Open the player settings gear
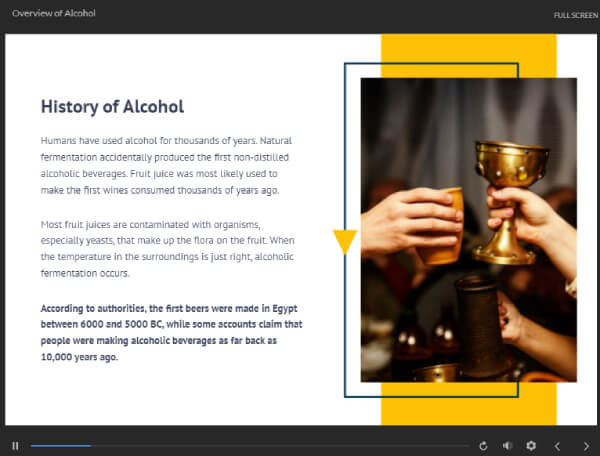The image size is (600, 456). click(531, 445)
